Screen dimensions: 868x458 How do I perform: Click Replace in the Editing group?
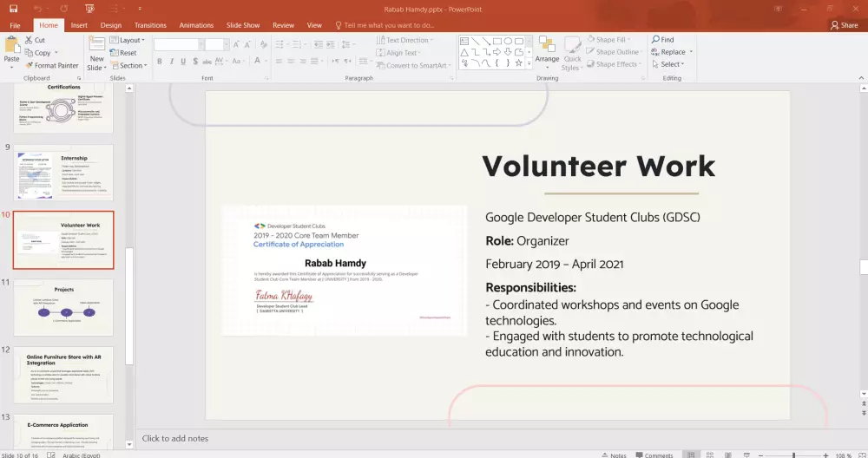[668, 51]
